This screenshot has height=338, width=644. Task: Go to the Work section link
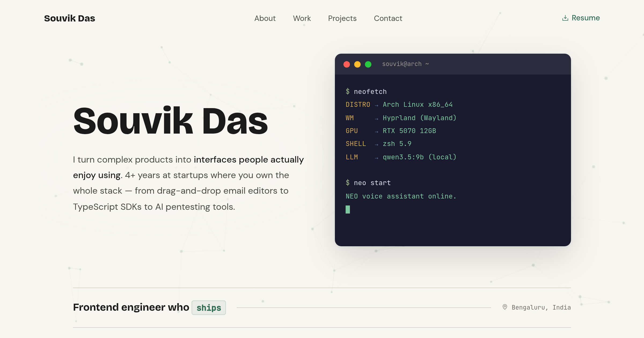302,18
